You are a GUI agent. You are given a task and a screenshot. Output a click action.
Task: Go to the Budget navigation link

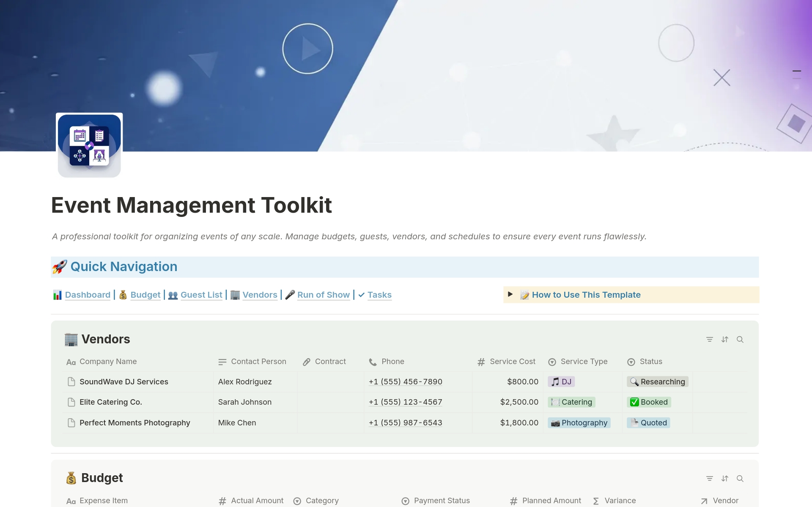[x=145, y=295]
